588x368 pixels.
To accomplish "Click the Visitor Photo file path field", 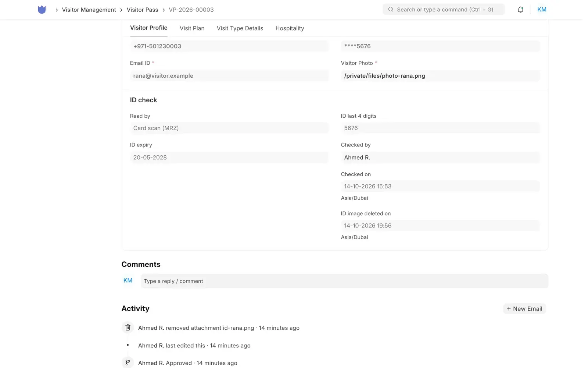I will tap(440, 76).
